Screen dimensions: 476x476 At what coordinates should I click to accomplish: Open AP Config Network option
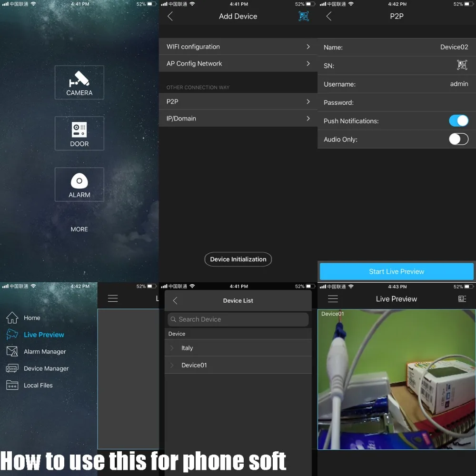(x=238, y=63)
